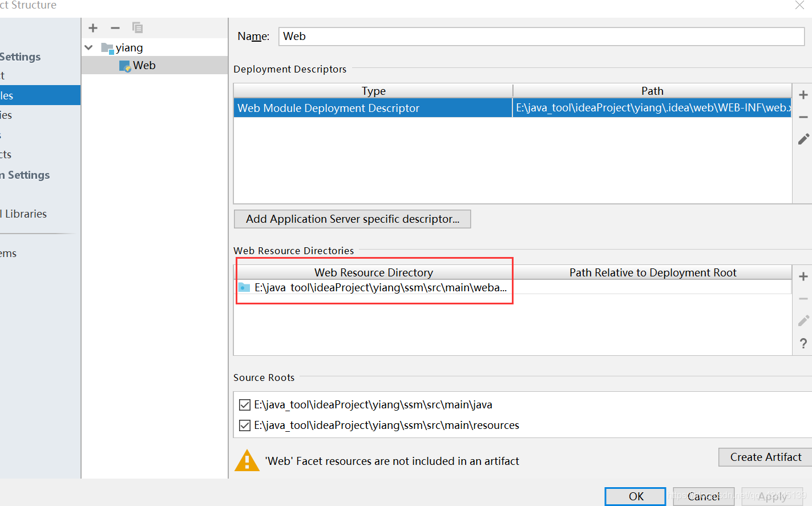Click the warning triangle icon
The image size is (812, 506).
point(247,460)
